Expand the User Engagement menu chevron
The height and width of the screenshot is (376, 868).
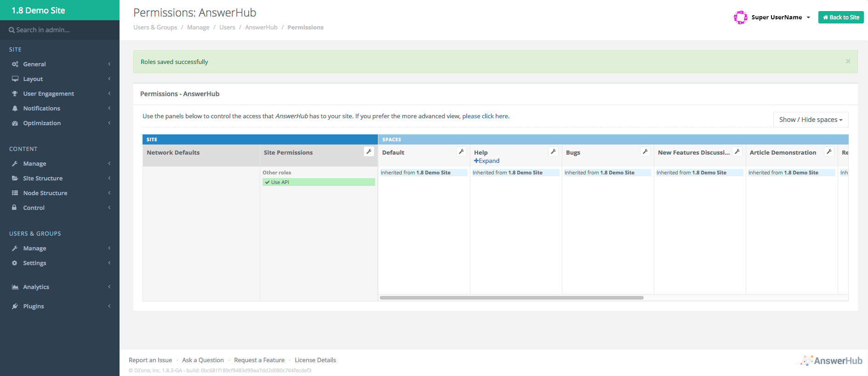[x=109, y=94]
